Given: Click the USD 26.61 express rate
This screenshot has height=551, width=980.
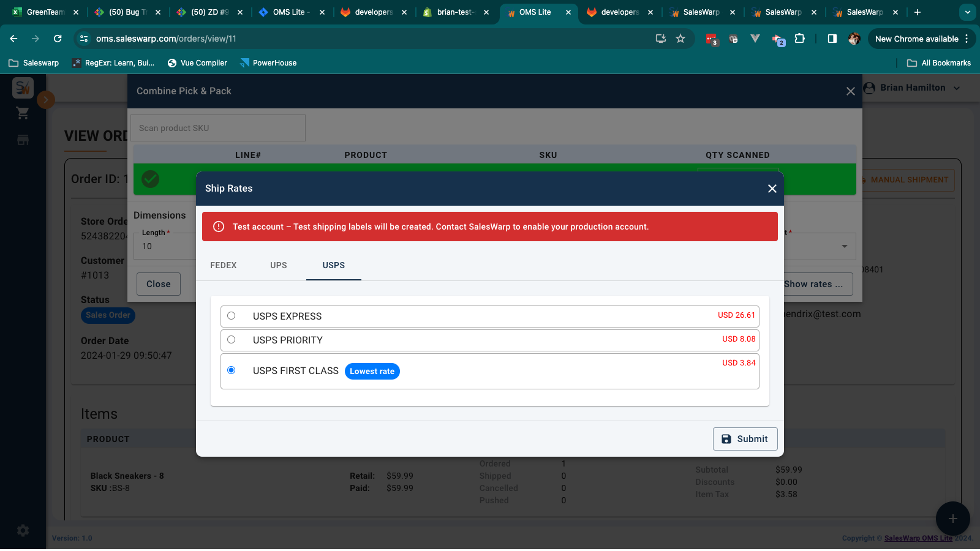Looking at the screenshot, I should pos(737,315).
